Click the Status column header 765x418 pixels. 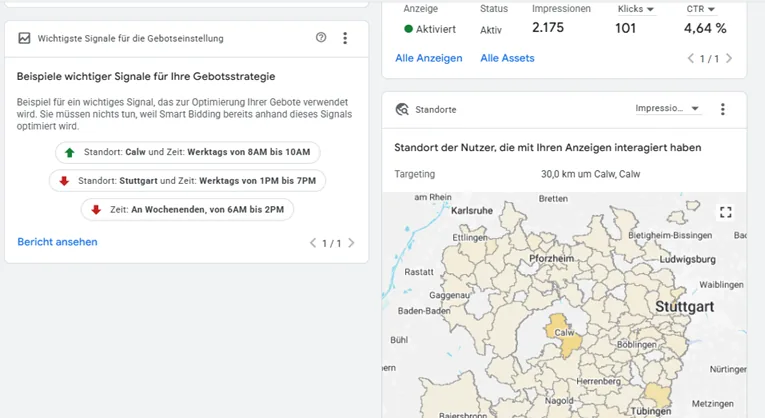(x=494, y=9)
